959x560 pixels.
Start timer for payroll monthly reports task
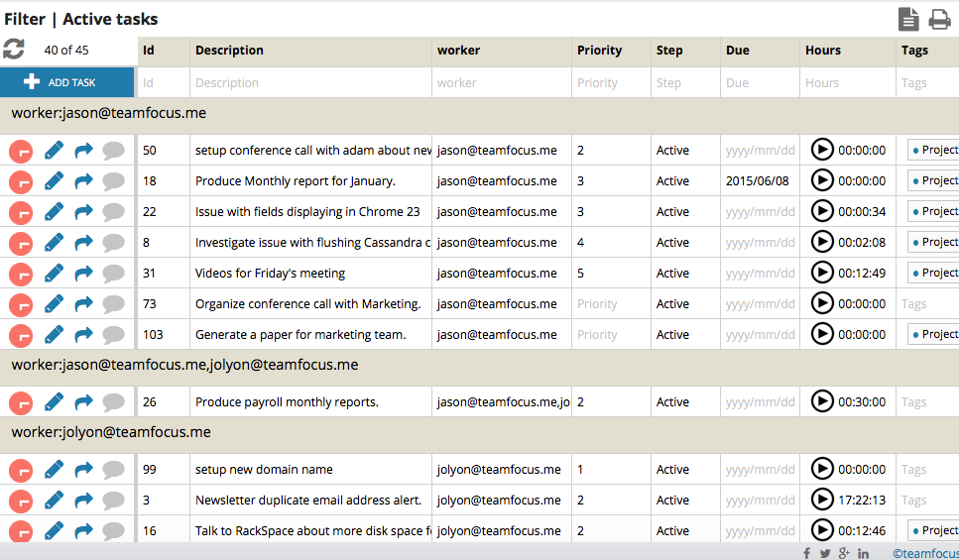tap(822, 401)
